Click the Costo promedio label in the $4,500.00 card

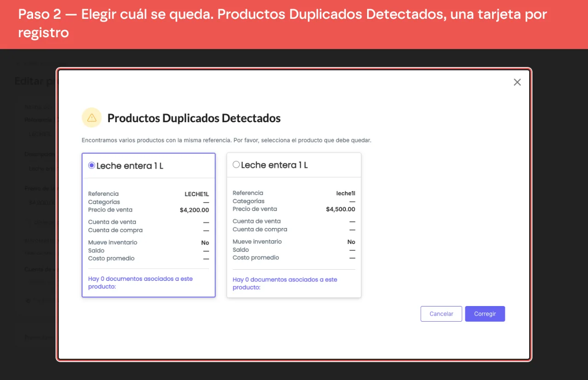[x=256, y=258]
